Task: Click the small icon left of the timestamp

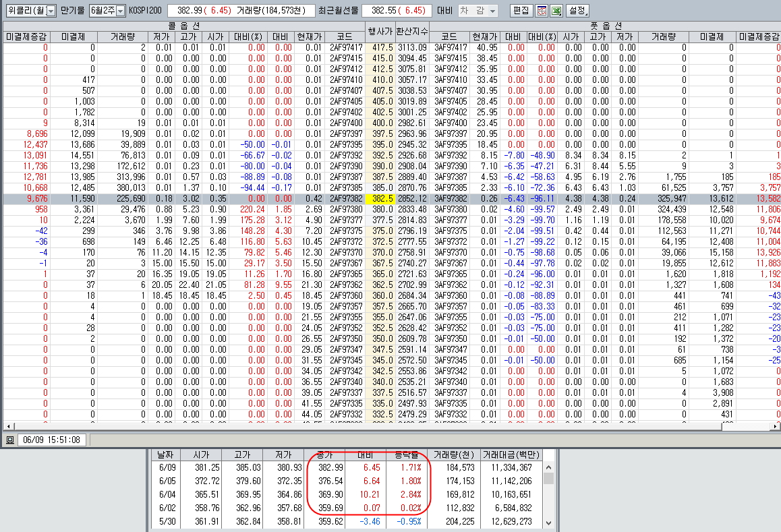Action: 10,440
